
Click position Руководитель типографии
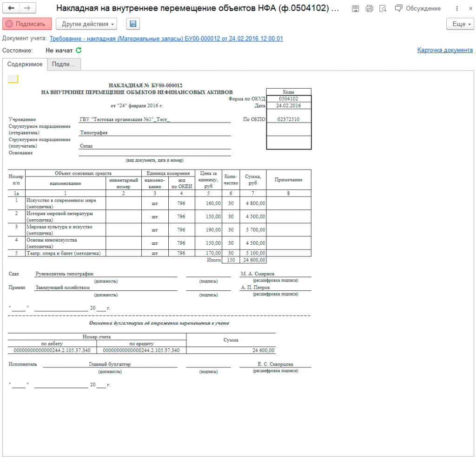tap(64, 274)
